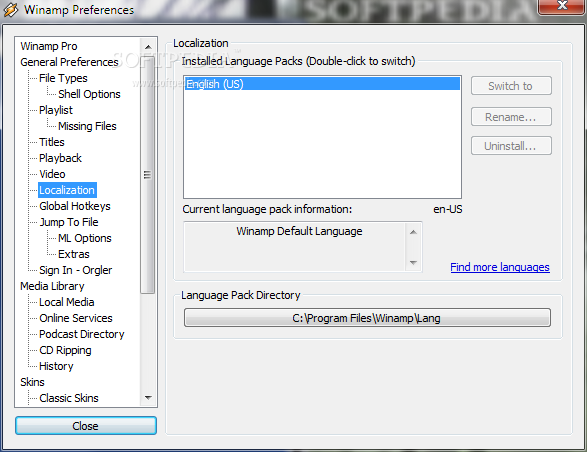Image resolution: width=587 pixels, height=452 pixels.
Task: Open History preferences
Action: coord(56,366)
